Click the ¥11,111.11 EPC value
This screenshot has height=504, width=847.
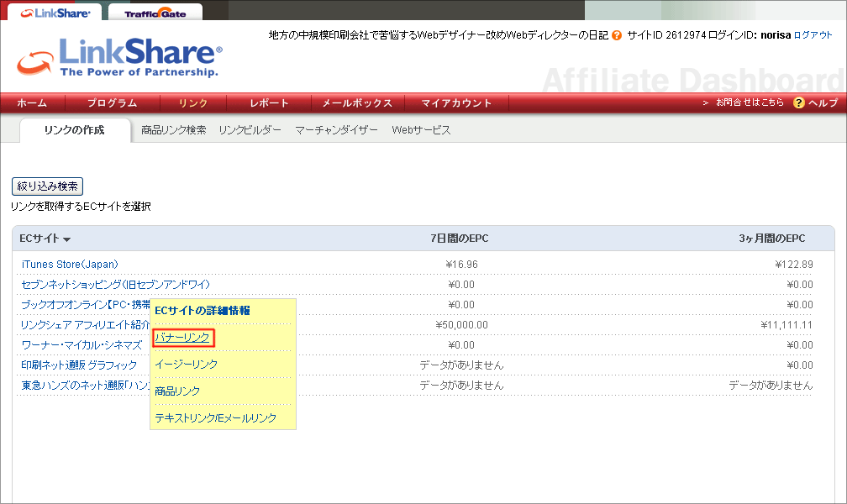pyautogui.click(x=786, y=324)
